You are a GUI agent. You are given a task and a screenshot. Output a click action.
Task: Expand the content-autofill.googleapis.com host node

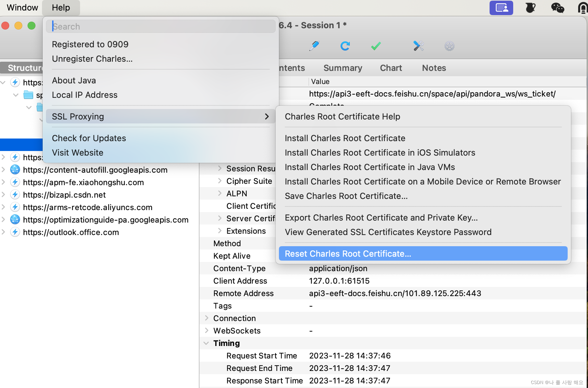tap(3, 170)
